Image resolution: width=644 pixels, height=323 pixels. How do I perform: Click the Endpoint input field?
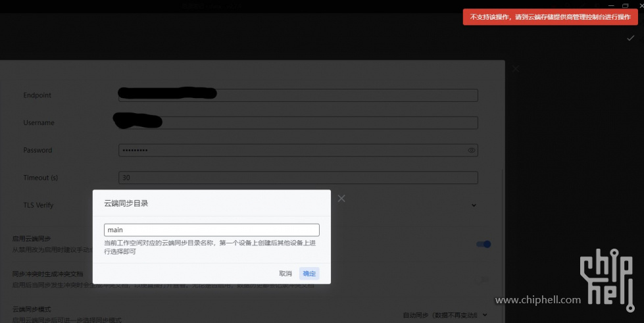298,95
